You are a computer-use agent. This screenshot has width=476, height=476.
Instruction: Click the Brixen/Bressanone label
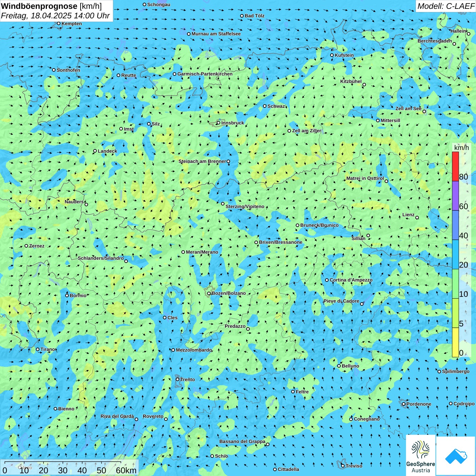(280, 242)
